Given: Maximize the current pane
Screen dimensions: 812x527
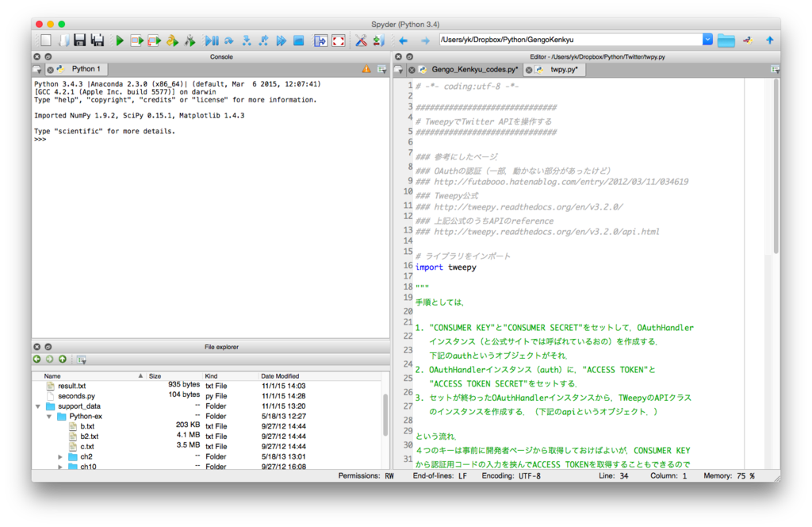Looking at the screenshot, I should tap(320, 40).
